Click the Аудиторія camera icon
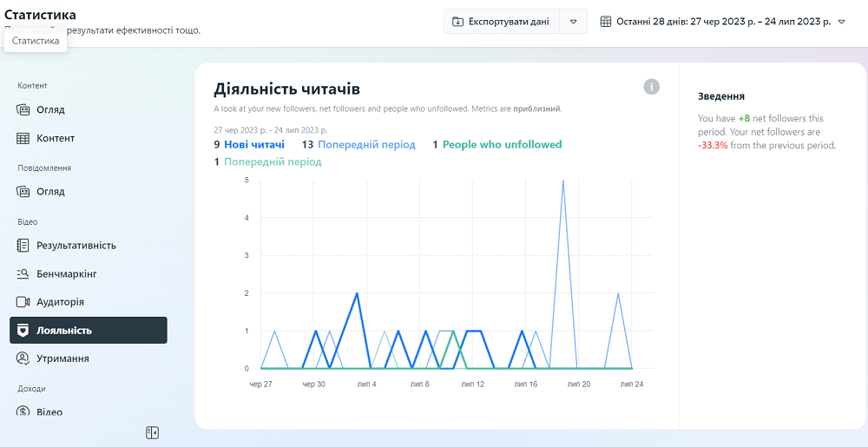 point(23,302)
